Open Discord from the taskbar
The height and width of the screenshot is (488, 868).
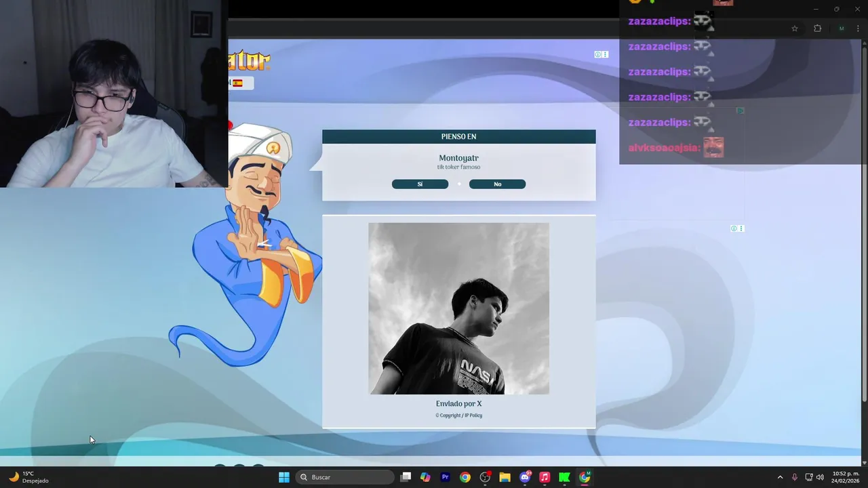coord(525,477)
